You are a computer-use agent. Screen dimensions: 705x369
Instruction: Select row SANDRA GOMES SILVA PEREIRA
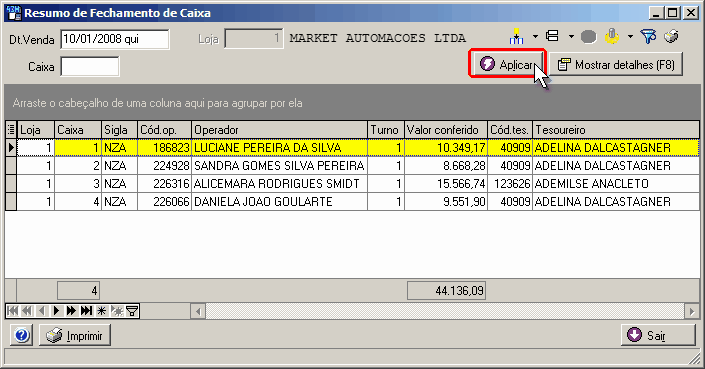point(358,165)
